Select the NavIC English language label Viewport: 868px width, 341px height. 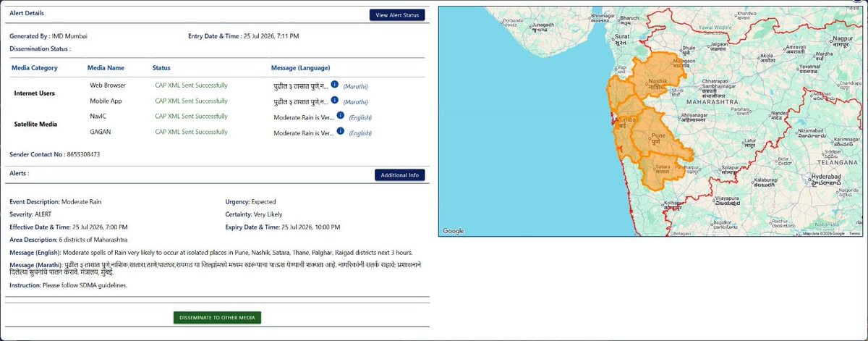[x=360, y=117]
